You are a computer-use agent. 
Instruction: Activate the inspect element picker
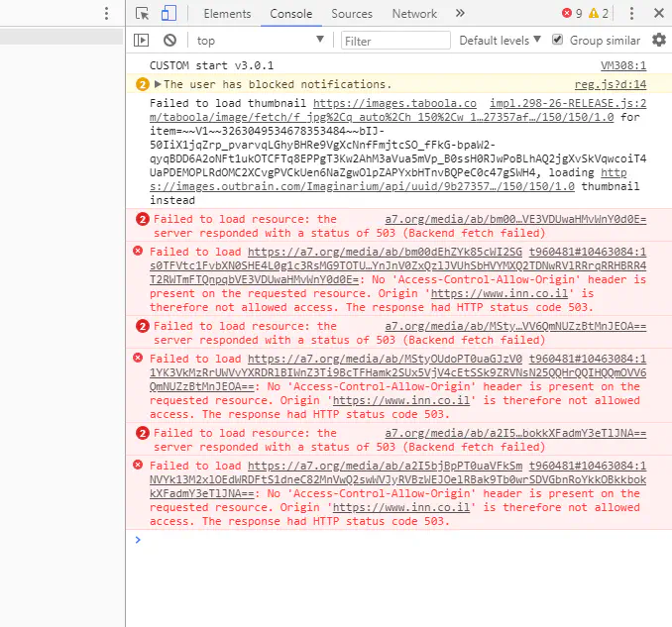click(143, 14)
